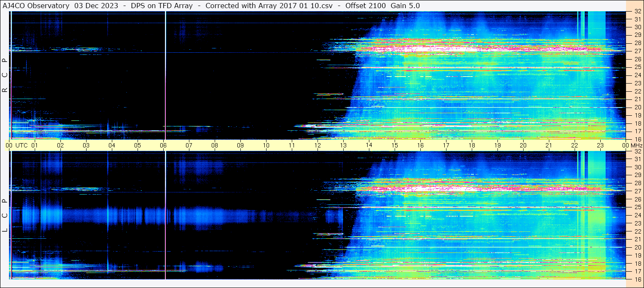Click the '11' hour label on the UTC axis
Screen dimensions: 644x288
point(292,145)
